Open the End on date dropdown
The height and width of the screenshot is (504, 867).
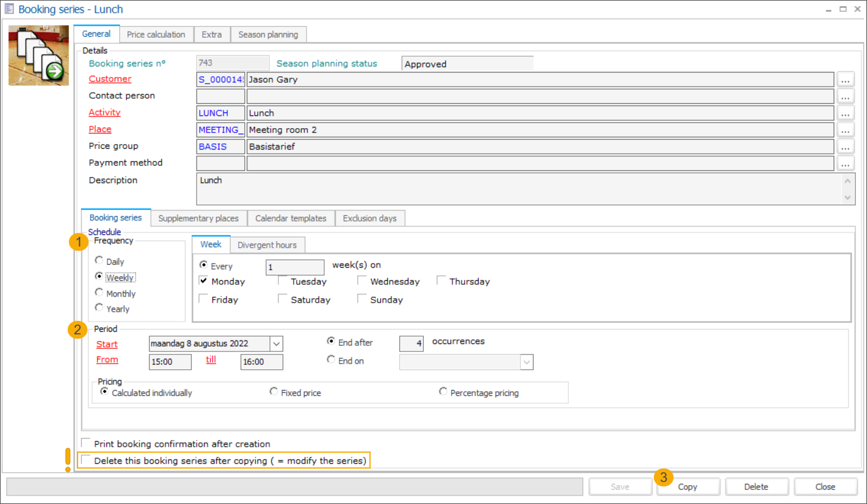click(x=526, y=362)
